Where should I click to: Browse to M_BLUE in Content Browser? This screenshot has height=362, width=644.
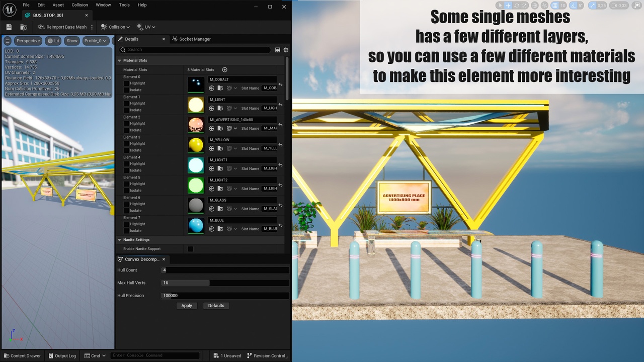coord(220,229)
